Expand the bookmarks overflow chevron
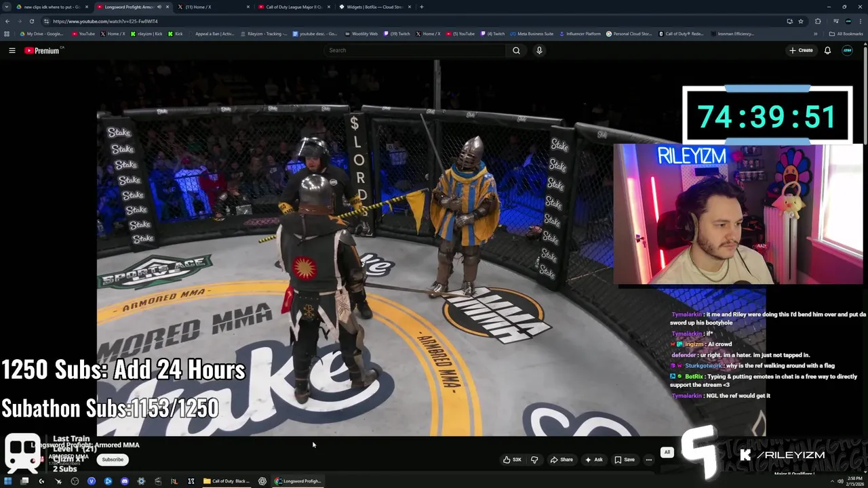This screenshot has width=868, height=488. [816, 34]
